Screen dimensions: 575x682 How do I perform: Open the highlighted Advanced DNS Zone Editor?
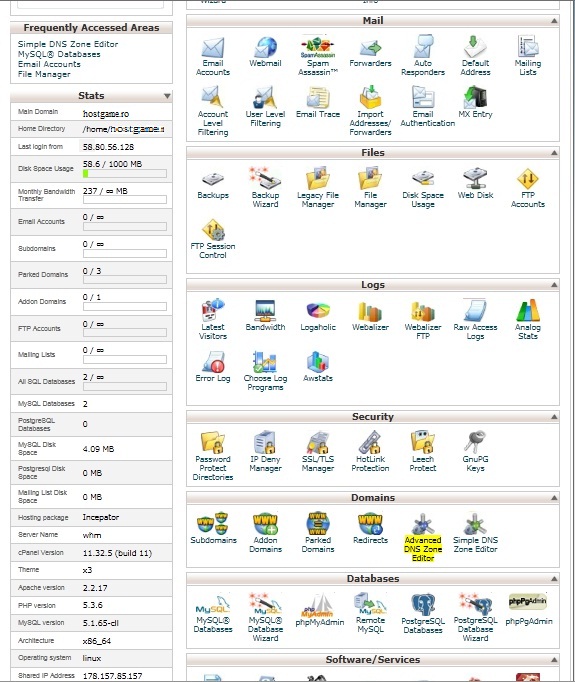(x=423, y=537)
